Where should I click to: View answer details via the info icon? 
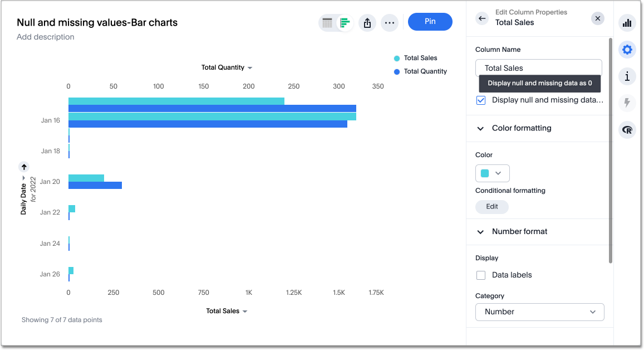coord(627,76)
